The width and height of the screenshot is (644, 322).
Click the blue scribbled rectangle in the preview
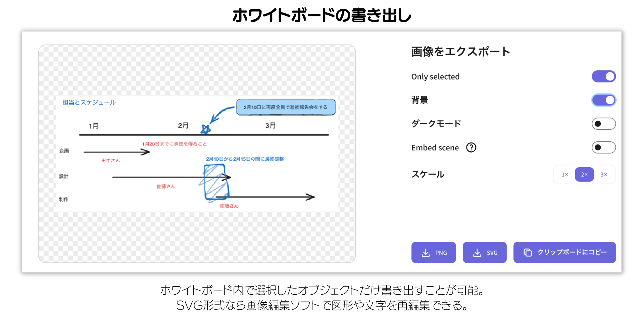tap(216, 182)
